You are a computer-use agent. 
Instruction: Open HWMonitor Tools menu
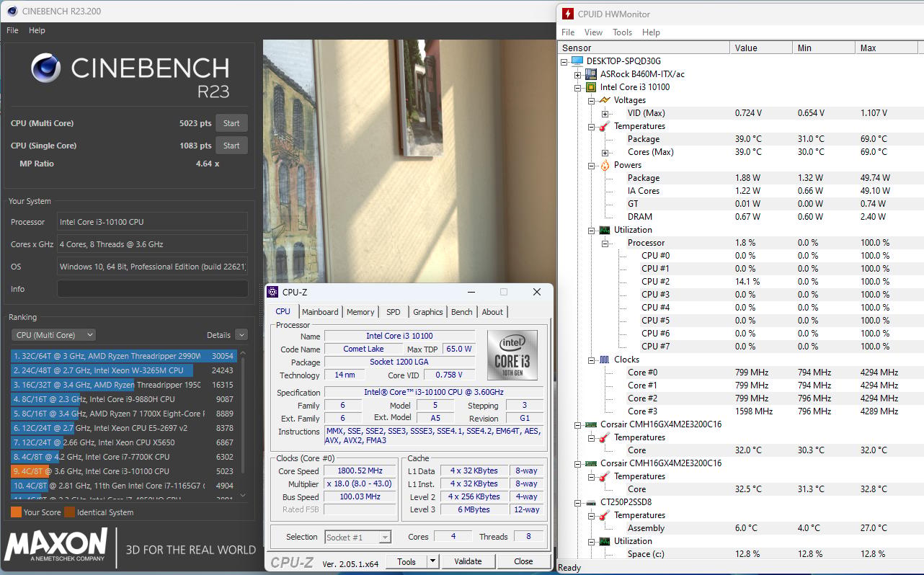(622, 32)
